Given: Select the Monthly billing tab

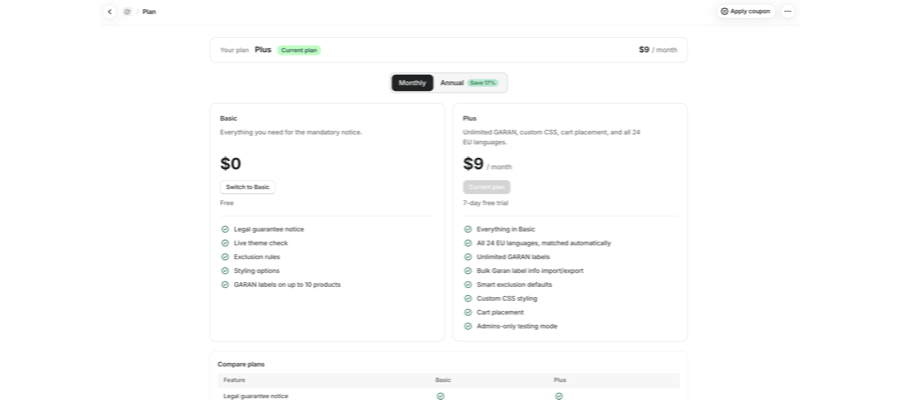Looking at the screenshot, I should (412, 83).
